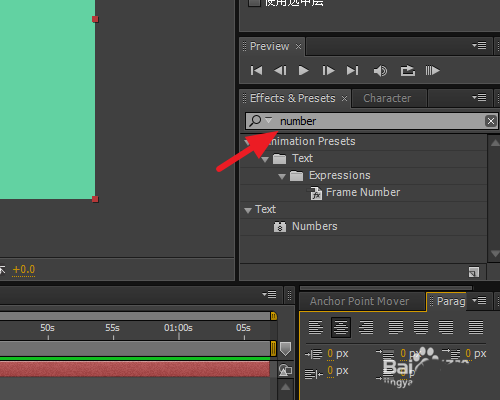Open the Preview panel menu icon
The height and width of the screenshot is (400, 500).
pyautogui.click(x=479, y=45)
